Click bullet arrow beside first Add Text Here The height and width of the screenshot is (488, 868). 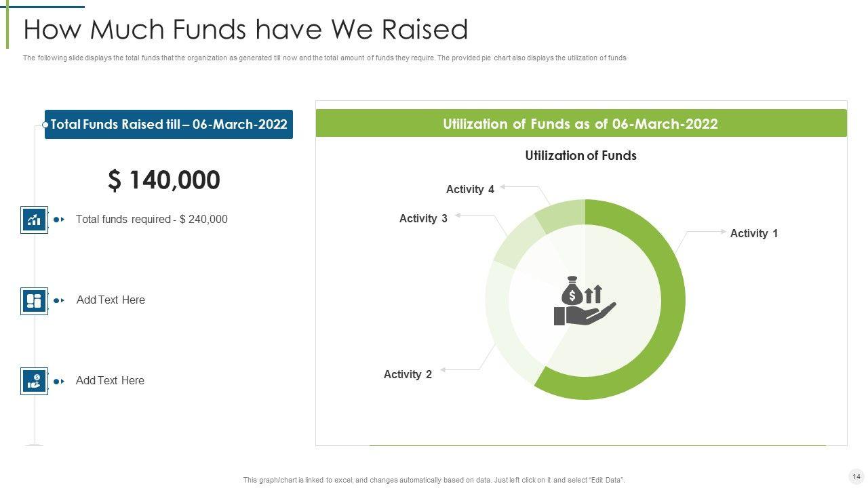tap(59, 300)
